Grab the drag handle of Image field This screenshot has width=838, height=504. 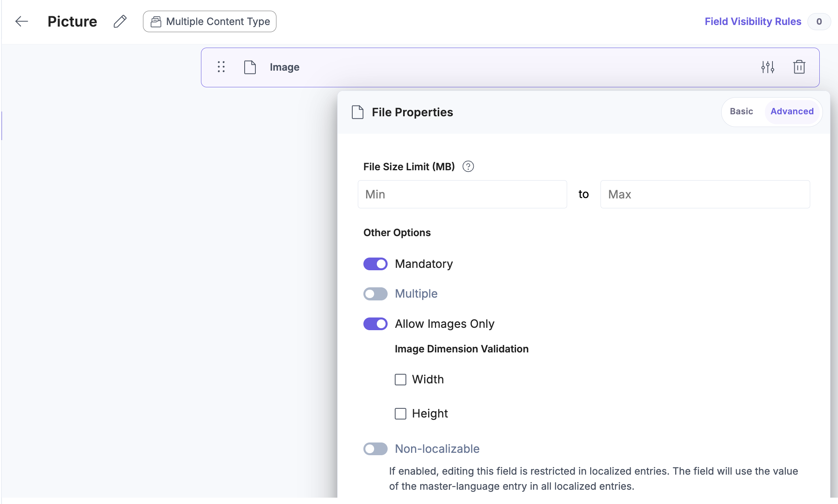click(221, 67)
